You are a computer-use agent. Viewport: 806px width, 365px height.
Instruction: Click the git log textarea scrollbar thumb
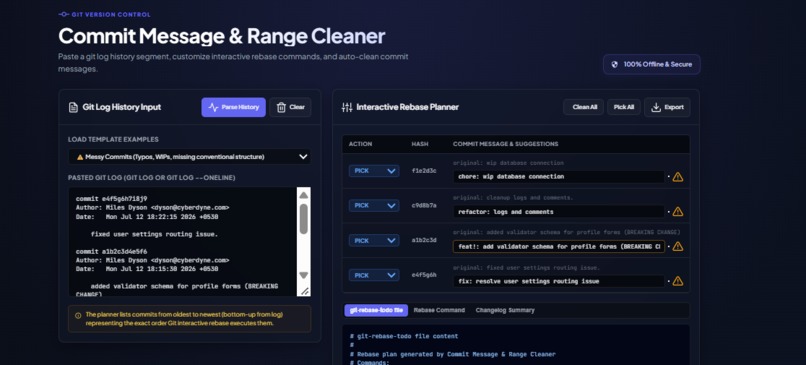[304, 218]
